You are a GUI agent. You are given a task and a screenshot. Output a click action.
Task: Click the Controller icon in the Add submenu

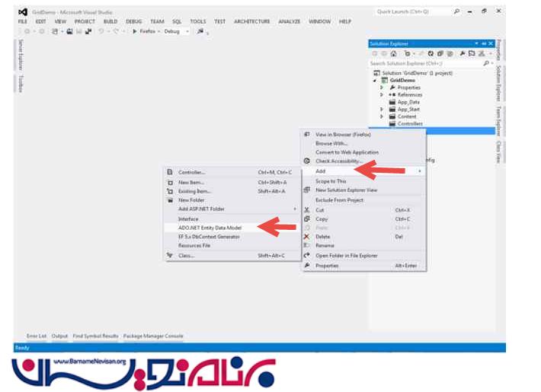(x=170, y=172)
